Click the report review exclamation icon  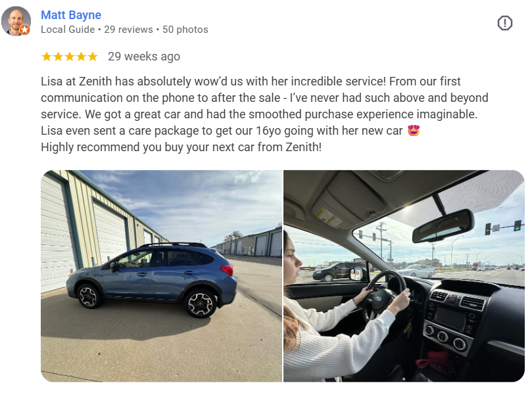point(505,23)
